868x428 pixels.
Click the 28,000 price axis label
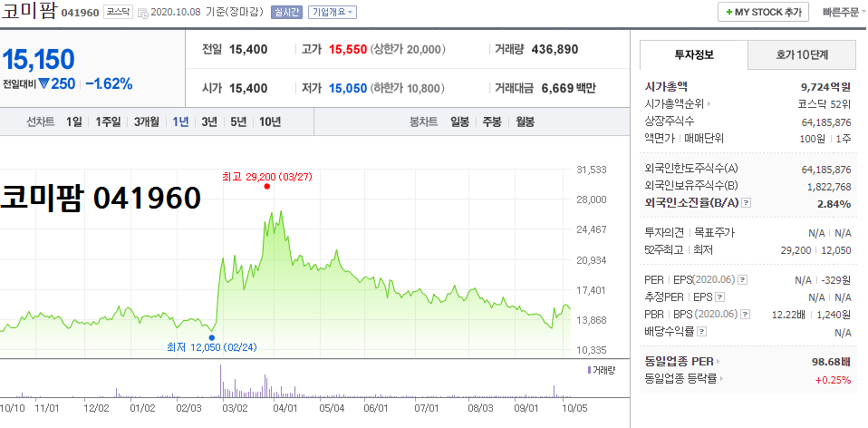[x=592, y=199]
